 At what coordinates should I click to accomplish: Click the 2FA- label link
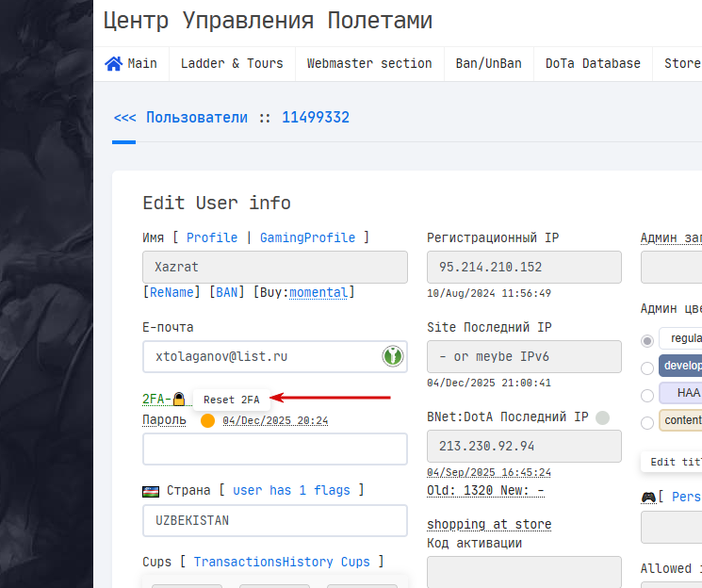point(156,399)
